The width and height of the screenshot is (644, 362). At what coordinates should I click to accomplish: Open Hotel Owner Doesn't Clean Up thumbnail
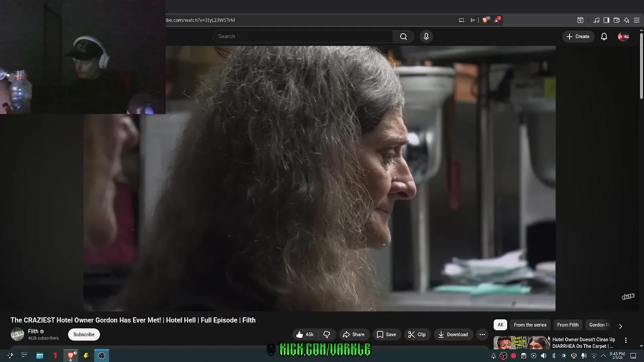click(x=522, y=342)
